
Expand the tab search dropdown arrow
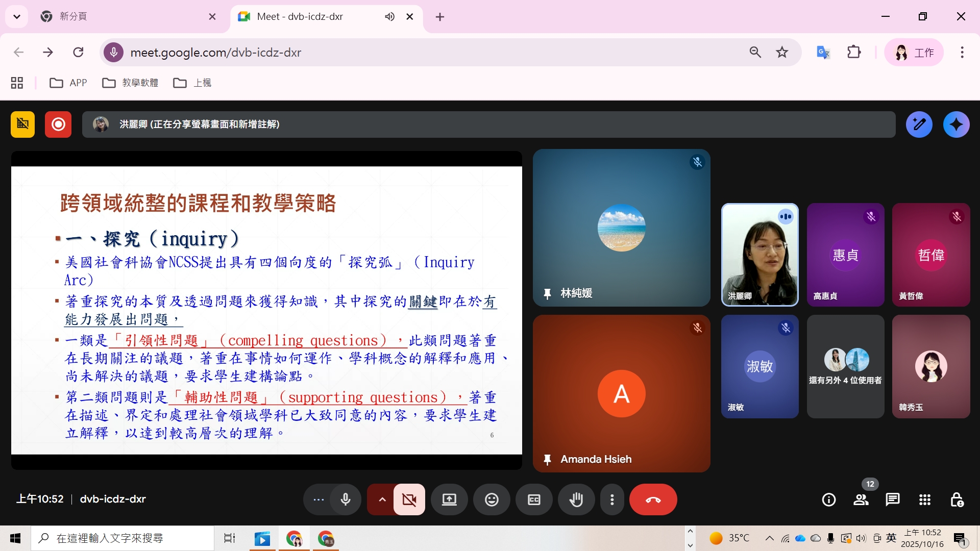tap(17, 17)
